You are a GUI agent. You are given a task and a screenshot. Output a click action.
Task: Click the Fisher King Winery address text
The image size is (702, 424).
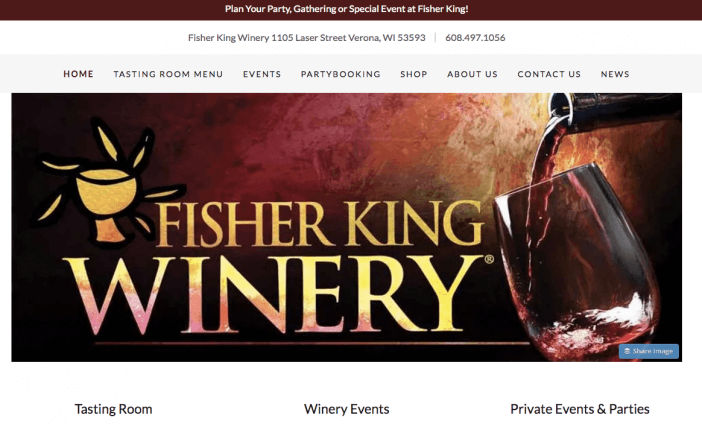click(x=307, y=38)
